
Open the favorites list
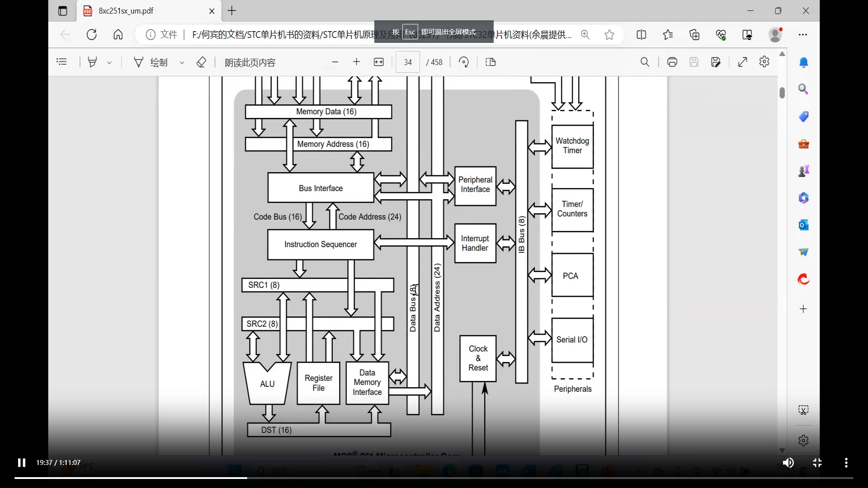pos(668,35)
